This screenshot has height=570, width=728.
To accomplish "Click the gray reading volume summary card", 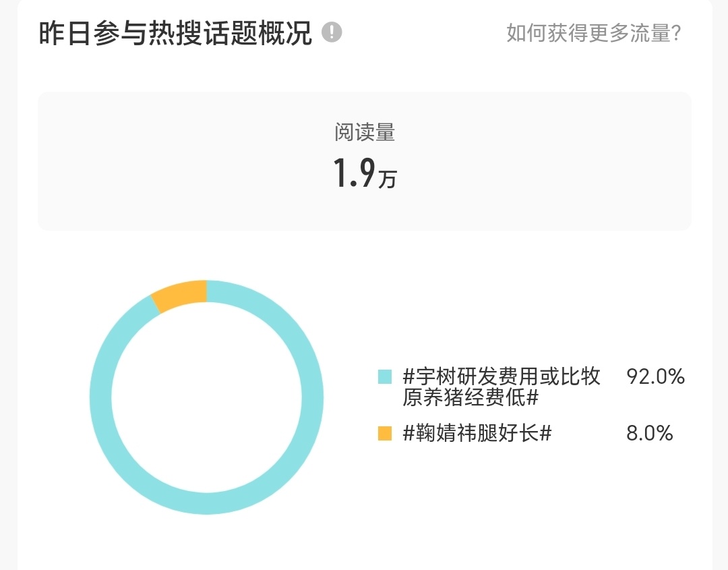I will coord(365,161).
